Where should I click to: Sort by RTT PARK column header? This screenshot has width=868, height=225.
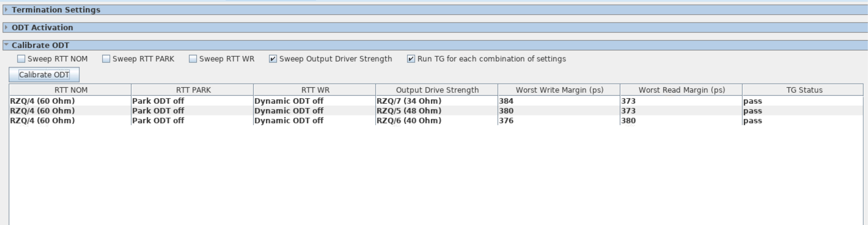[193, 90]
